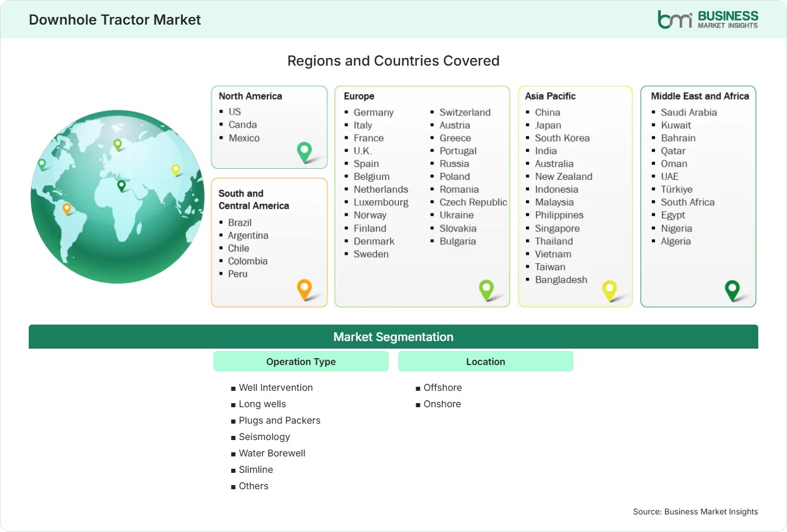Click 'Brazil' in South and Central America
Screen dimensions: 787x532
coord(240,223)
